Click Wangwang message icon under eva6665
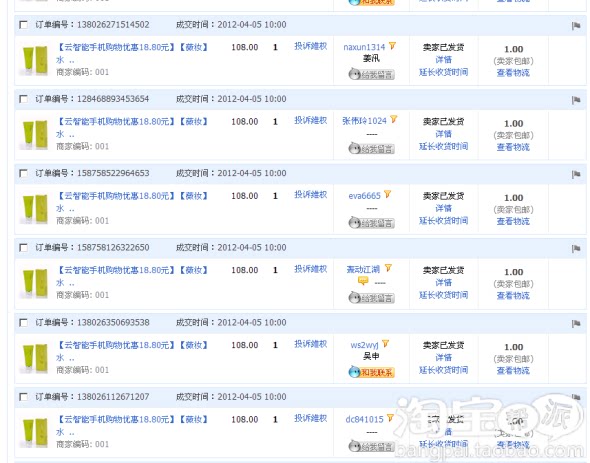590x463 pixels. pyautogui.click(x=371, y=223)
